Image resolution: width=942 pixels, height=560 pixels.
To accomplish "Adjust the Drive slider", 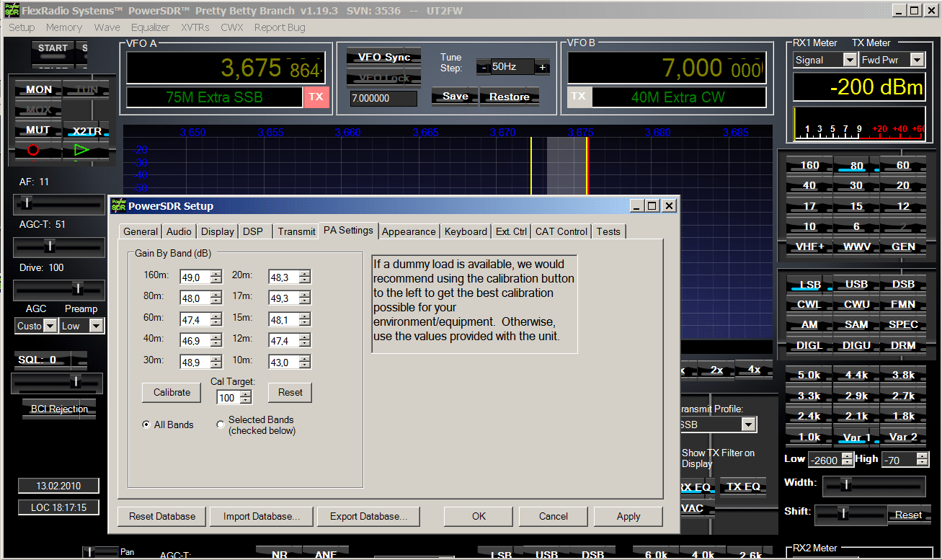I will tap(59, 289).
